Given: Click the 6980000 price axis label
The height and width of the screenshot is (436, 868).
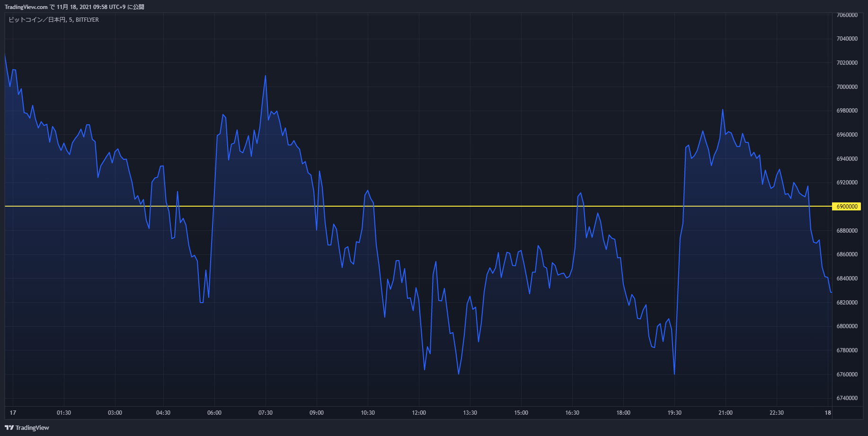Looking at the screenshot, I should coord(847,111).
